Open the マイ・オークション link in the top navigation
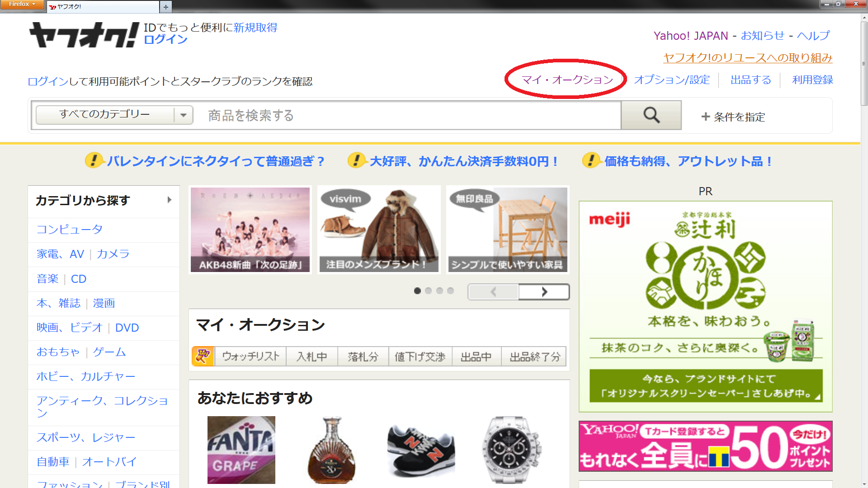Screen dimensions: 868x488 point(567,80)
